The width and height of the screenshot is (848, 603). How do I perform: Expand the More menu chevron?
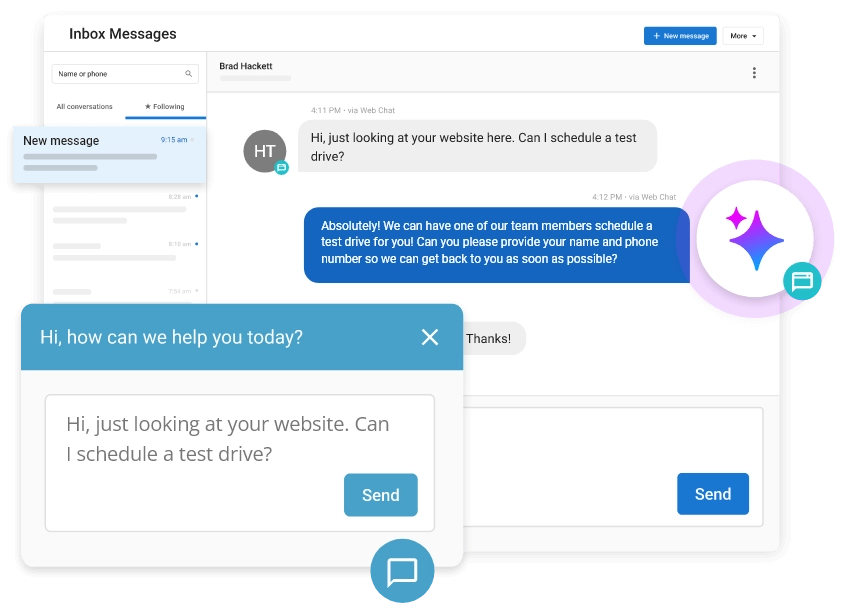click(x=753, y=35)
